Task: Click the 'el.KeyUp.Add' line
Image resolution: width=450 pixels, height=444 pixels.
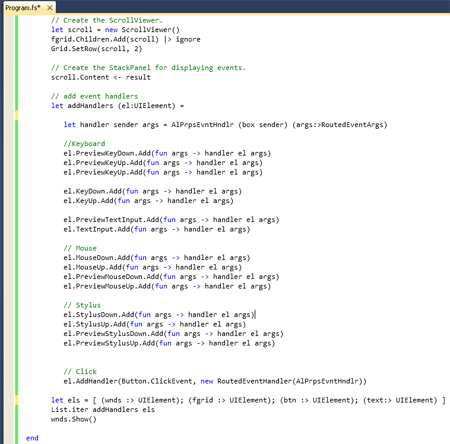Action: (x=149, y=201)
